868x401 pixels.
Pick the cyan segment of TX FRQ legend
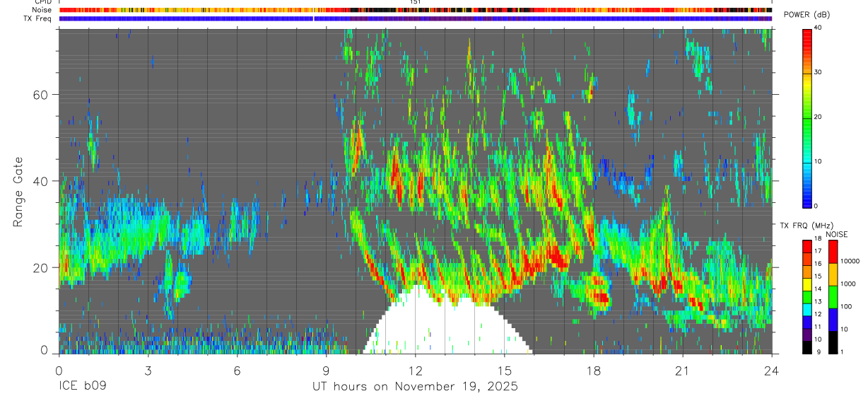pos(807,310)
